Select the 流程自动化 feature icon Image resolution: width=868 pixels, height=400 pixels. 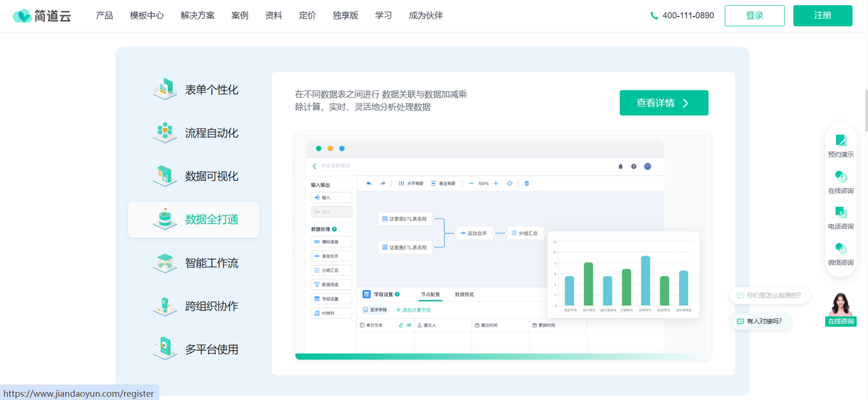coord(164,133)
